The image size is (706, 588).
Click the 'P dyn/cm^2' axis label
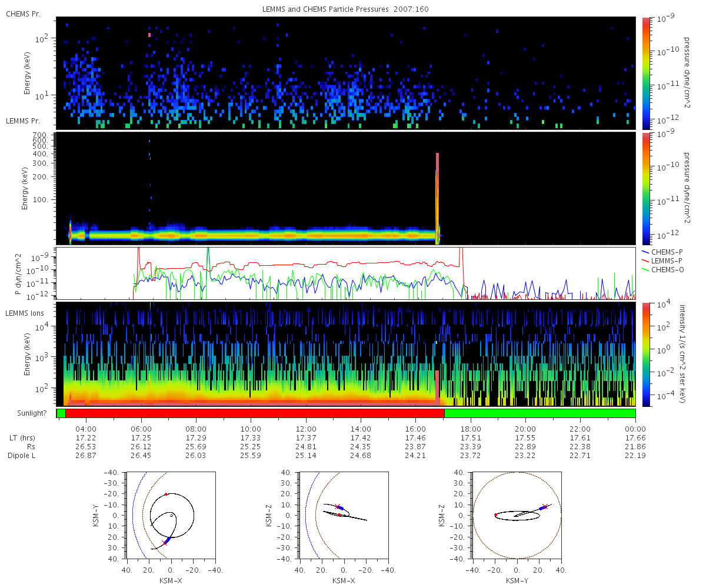coord(18,274)
